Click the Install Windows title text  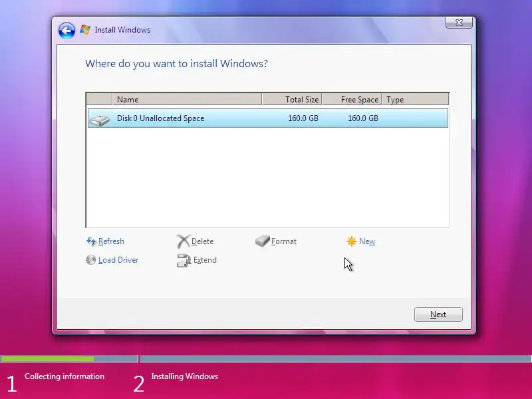pos(122,30)
